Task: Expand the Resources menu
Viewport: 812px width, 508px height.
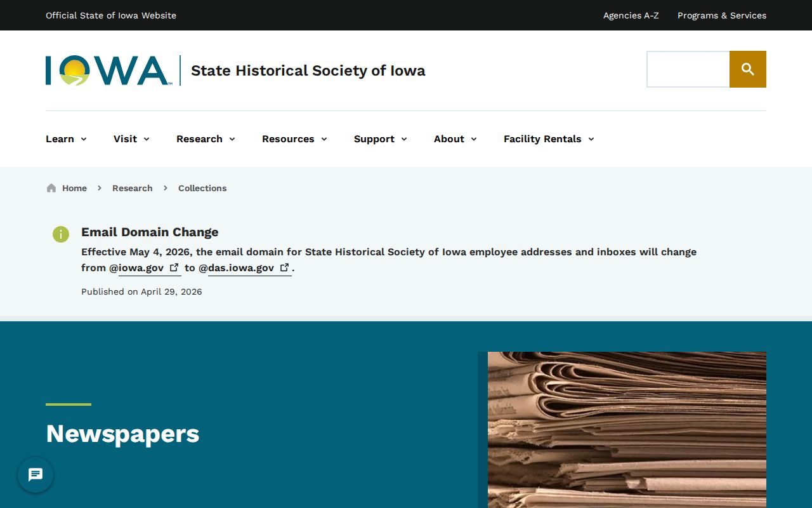Action: pos(294,139)
